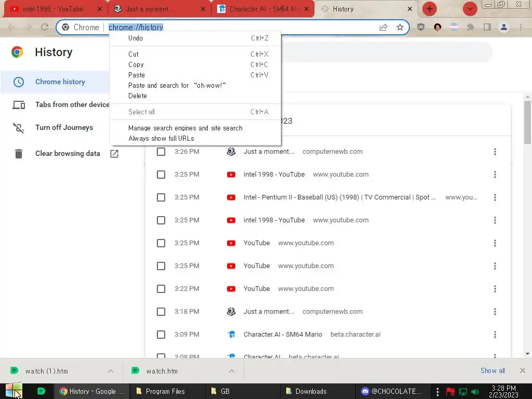Click the browser back arrow
This screenshot has width=532, height=399.
tap(11, 27)
